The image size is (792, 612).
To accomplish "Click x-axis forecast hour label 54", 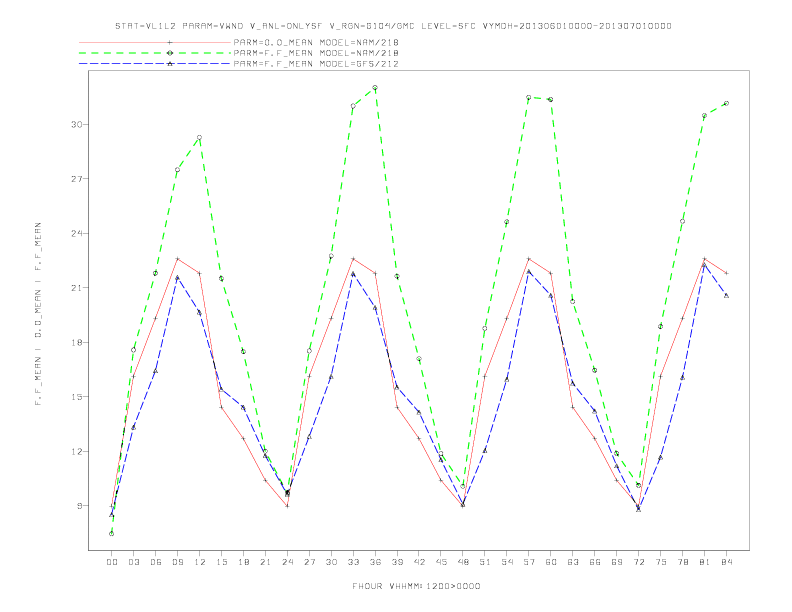I will 507,562.
